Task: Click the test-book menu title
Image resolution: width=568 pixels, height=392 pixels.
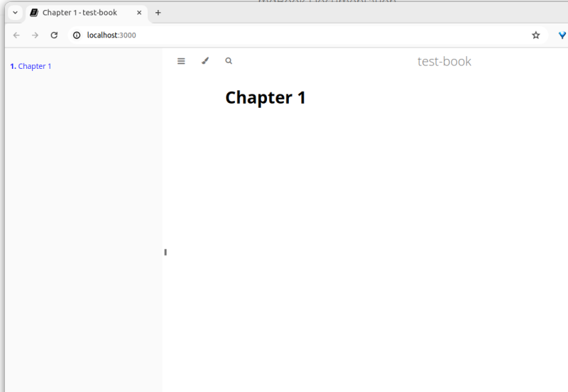Action: coord(444,61)
